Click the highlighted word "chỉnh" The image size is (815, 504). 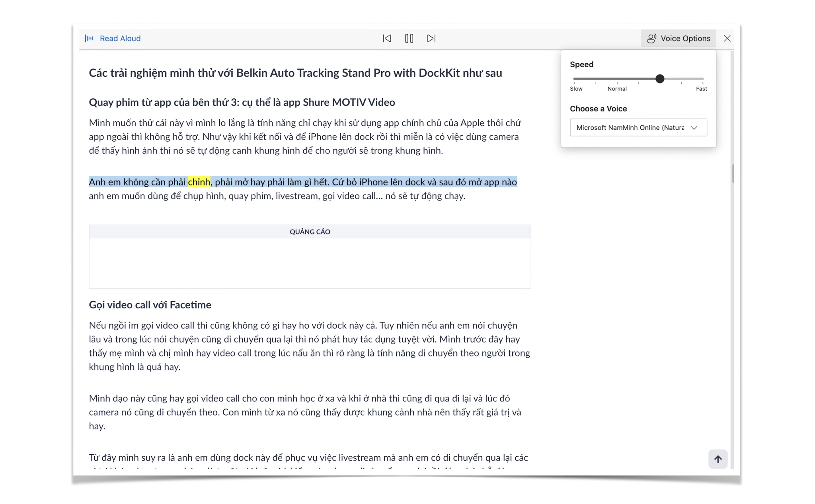point(199,182)
